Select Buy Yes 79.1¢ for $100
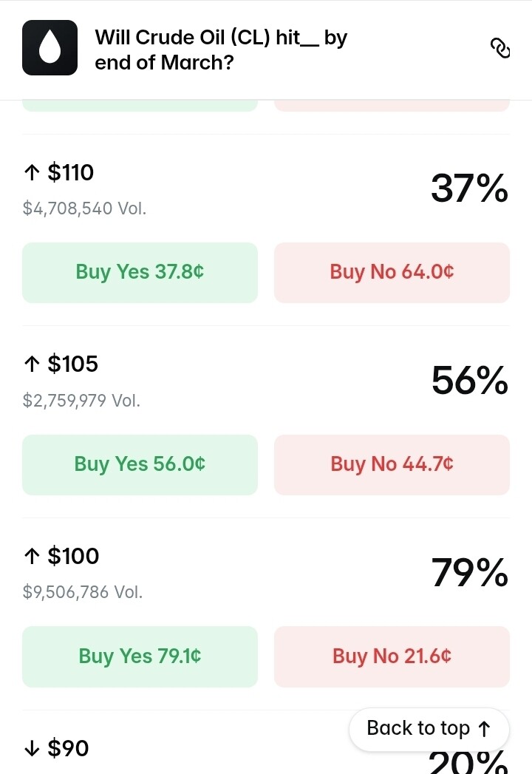The image size is (532, 774). [140, 656]
